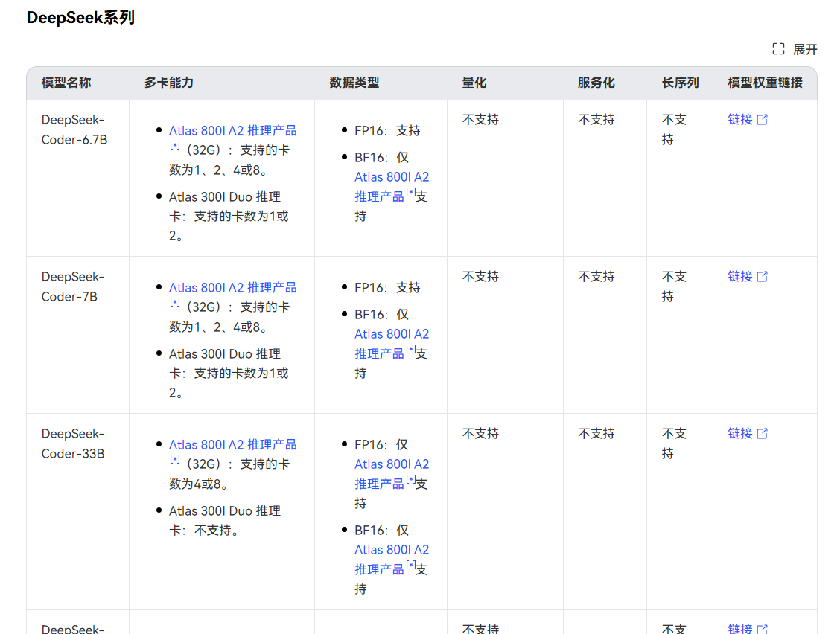
Task: Click [*] footnote after BF16 推理产品 in 33B row
Action: (x=411, y=564)
